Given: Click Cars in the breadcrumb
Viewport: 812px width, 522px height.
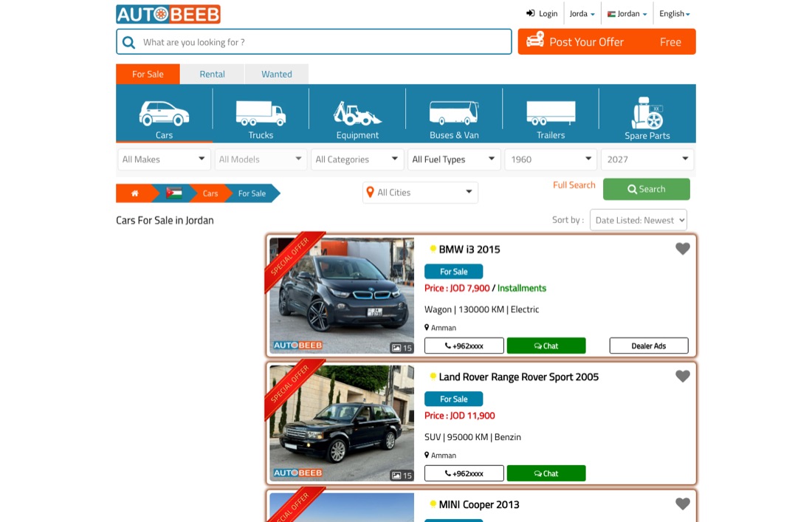Looking at the screenshot, I should pos(210,193).
